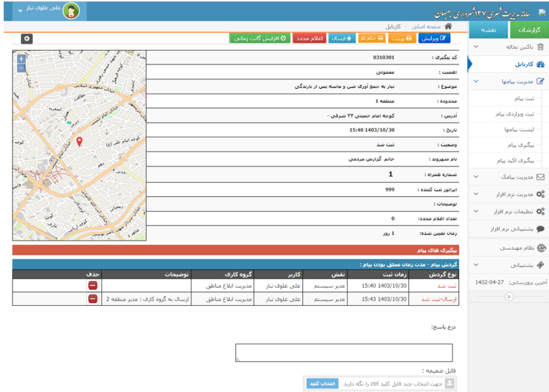Click انتخاب کنید file chooser button
This screenshot has width=549, height=392.
[x=322, y=383]
